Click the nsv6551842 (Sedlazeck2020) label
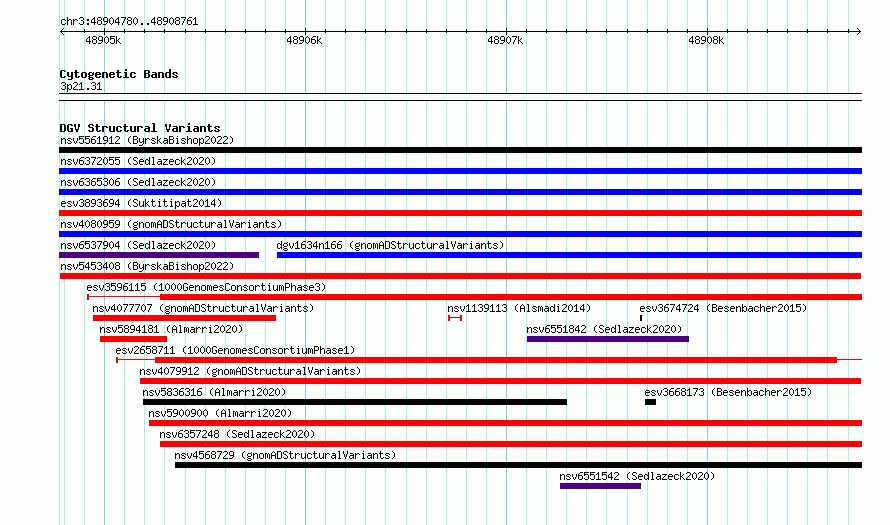The width and height of the screenshot is (890, 525). pos(604,329)
